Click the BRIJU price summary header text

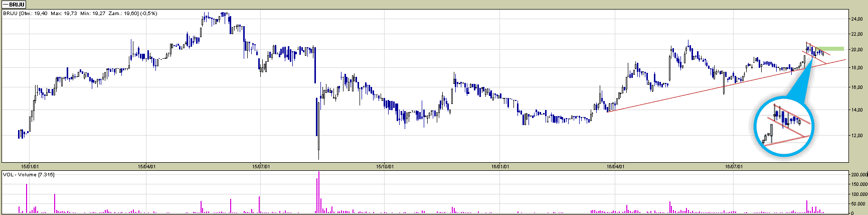pos(80,14)
